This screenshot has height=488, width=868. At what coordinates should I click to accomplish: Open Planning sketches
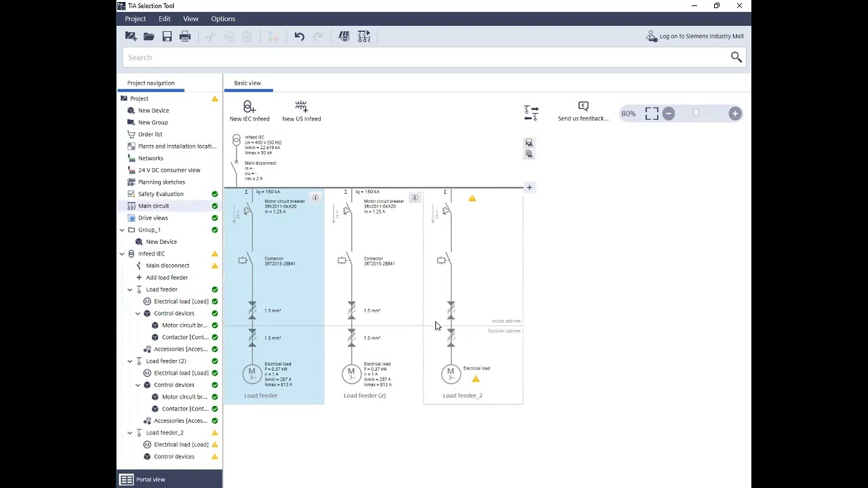(161, 182)
